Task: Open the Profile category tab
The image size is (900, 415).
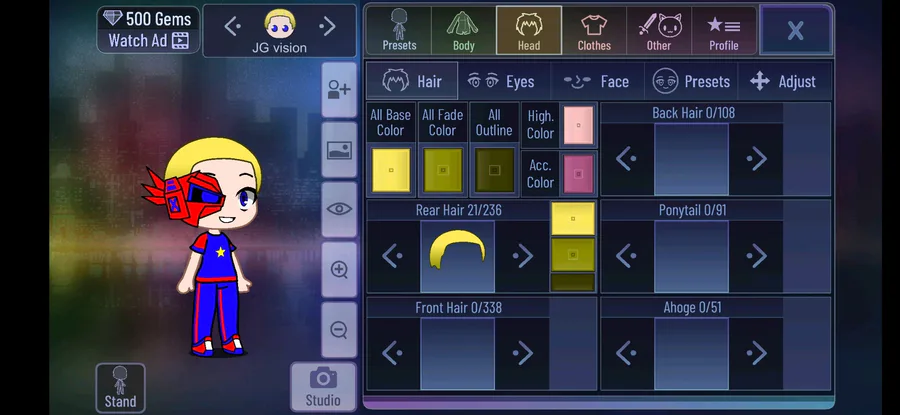Action: (x=724, y=30)
